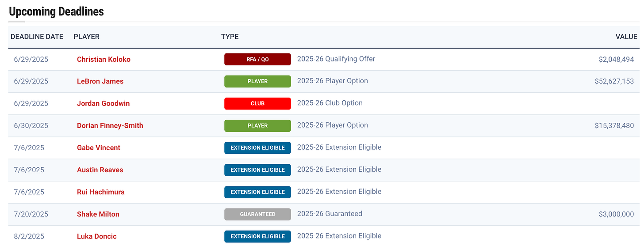Select the $2,048,494 value cell
The height and width of the screenshot is (246, 644).
[616, 59]
